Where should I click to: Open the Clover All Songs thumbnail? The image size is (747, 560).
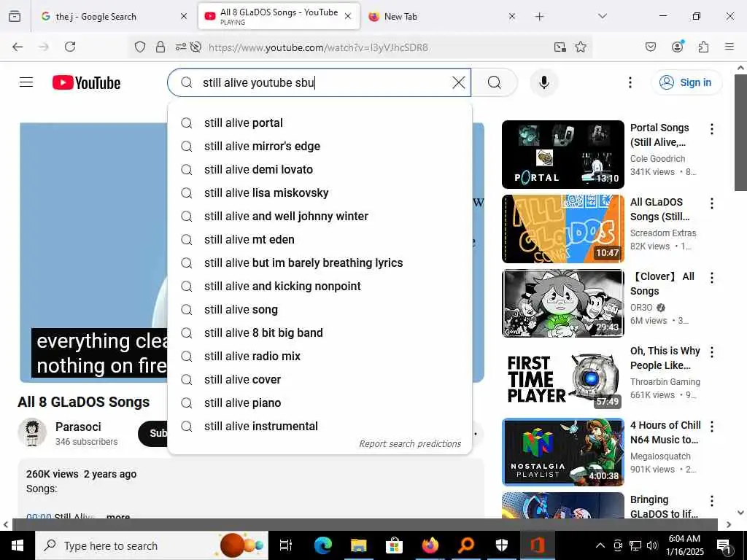[562, 303]
